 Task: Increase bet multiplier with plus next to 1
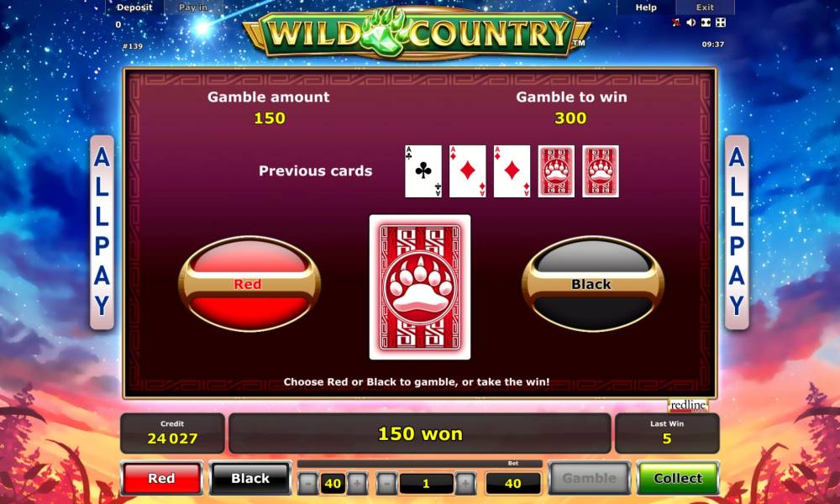[x=465, y=484]
